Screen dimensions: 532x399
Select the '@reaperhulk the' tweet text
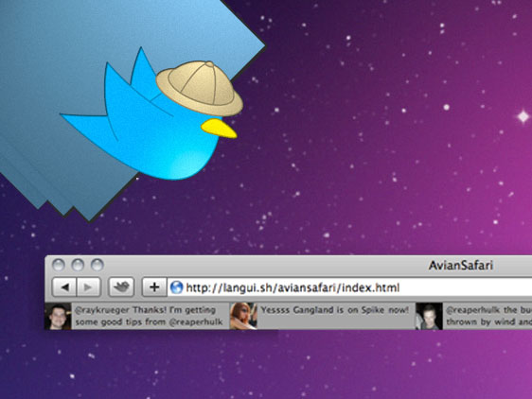pyautogui.click(x=488, y=316)
